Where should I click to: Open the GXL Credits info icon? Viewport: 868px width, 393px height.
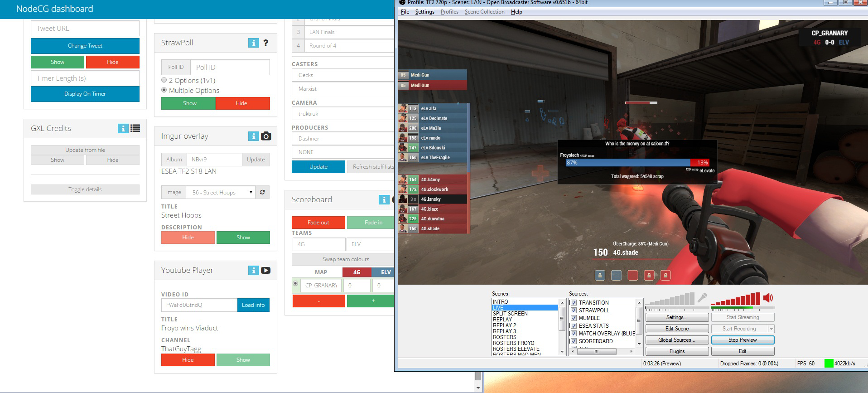click(123, 128)
